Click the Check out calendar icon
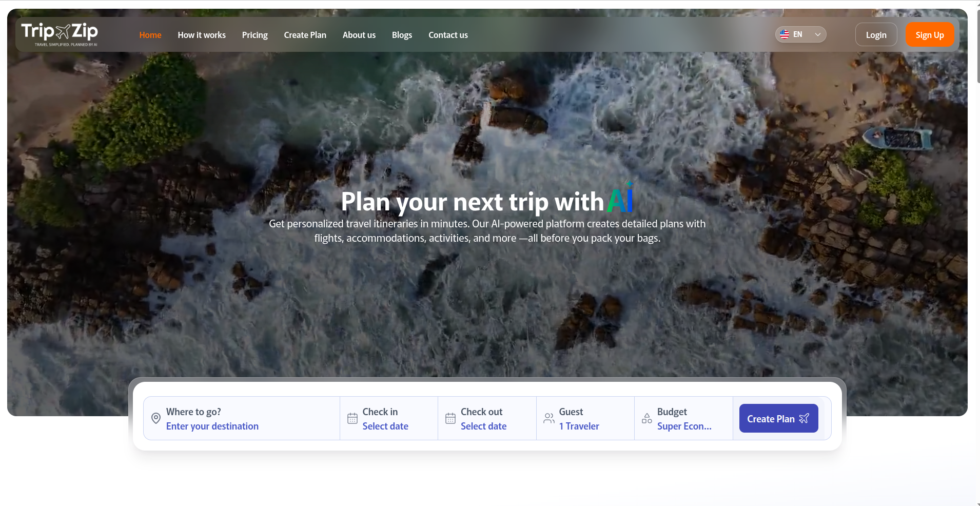Viewport: 980px width, 506px height. point(450,418)
